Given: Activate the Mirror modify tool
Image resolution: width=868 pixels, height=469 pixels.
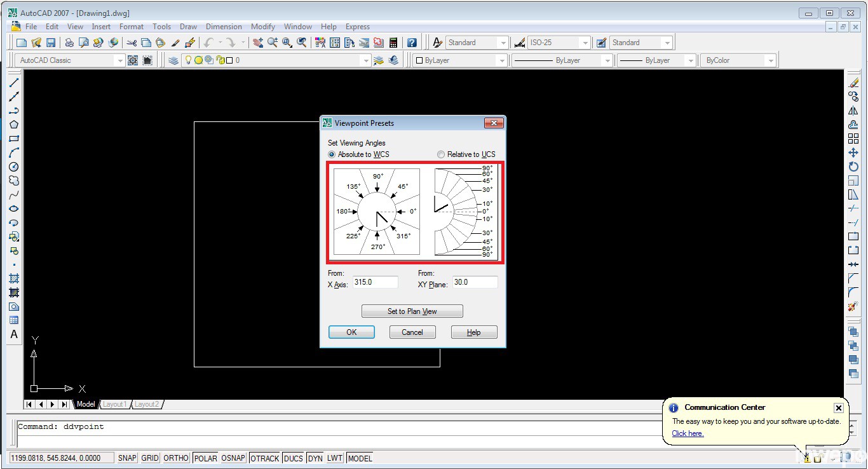Looking at the screenshot, I should tap(853, 111).
